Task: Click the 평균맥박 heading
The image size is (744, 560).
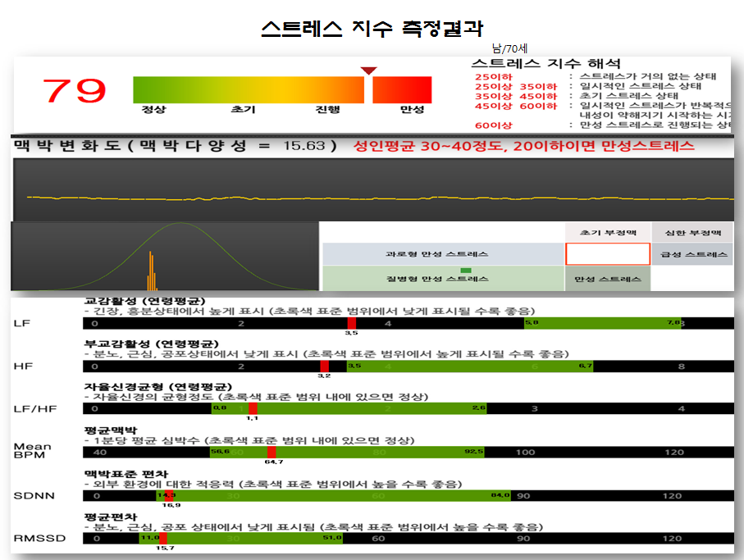Action: (x=111, y=430)
